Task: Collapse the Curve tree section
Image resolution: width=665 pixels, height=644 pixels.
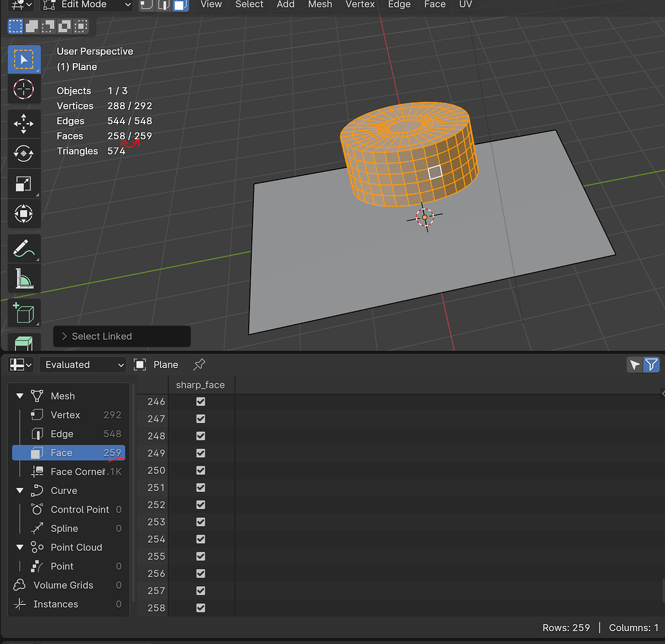Action: pyautogui.click(x=19, y=491)
